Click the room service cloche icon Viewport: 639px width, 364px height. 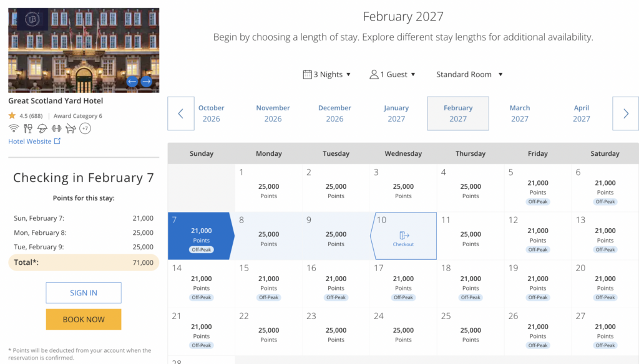(x=42, y=128)
